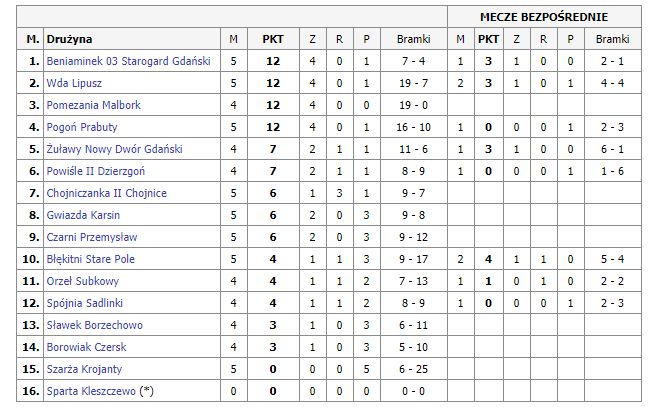This screenshot has height=407, width=653.
Task: Open Sławek Borzechowo team page
Action: tap(94, 325)
